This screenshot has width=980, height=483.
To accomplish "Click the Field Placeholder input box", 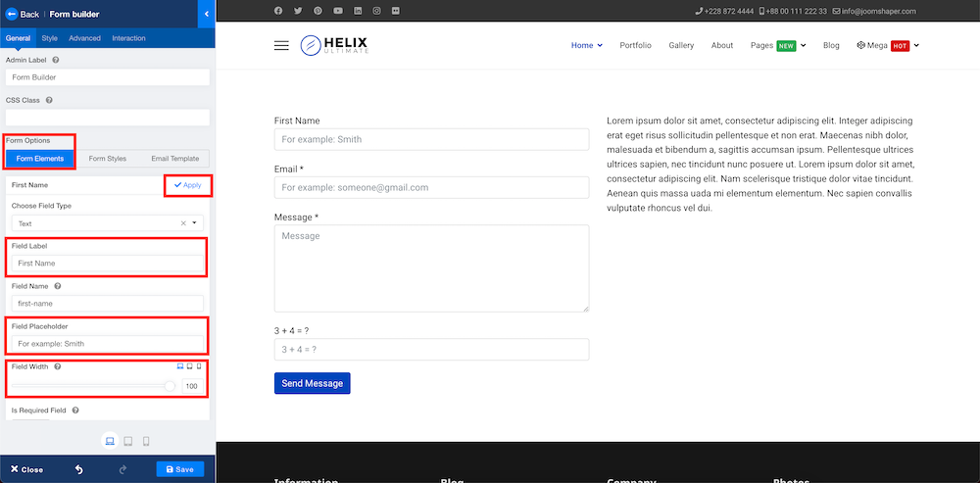I will pyautogui.click(x=108, y=343).
